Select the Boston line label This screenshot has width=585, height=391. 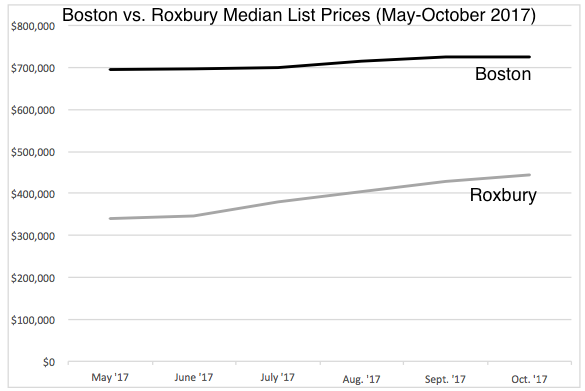pyautogui.click(x=503, y=74)
